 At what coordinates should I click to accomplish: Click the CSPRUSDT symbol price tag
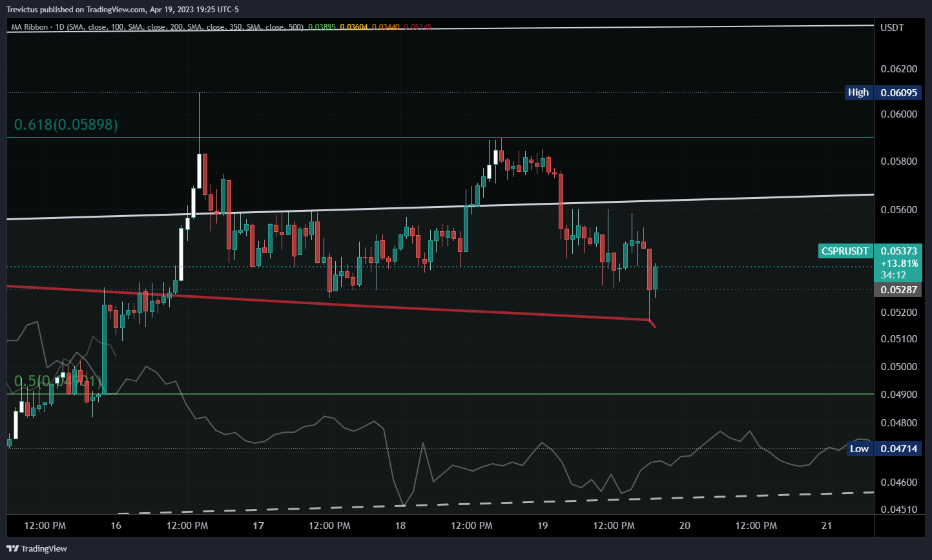click(x=845, y=251)
